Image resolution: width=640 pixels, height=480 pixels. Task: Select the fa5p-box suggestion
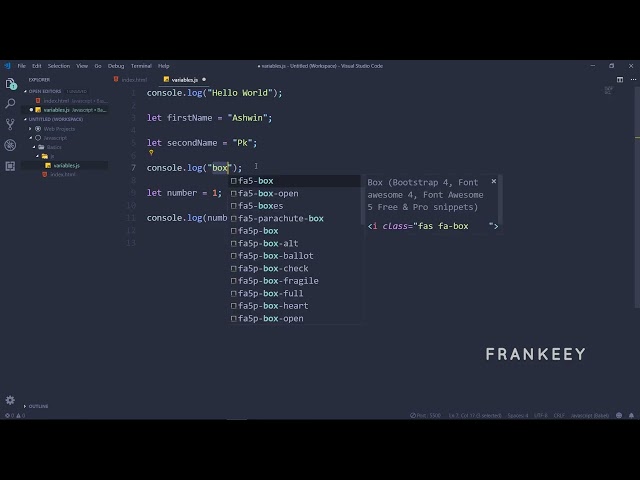(x=295, y=231)
